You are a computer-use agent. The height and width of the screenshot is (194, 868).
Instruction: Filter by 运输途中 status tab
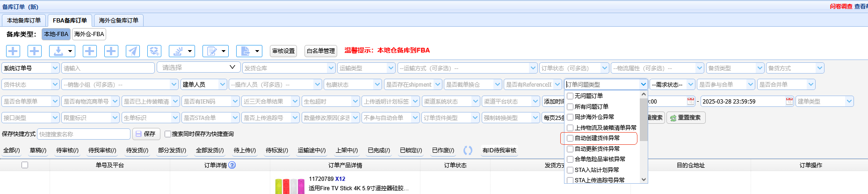(x=312, y=150)
